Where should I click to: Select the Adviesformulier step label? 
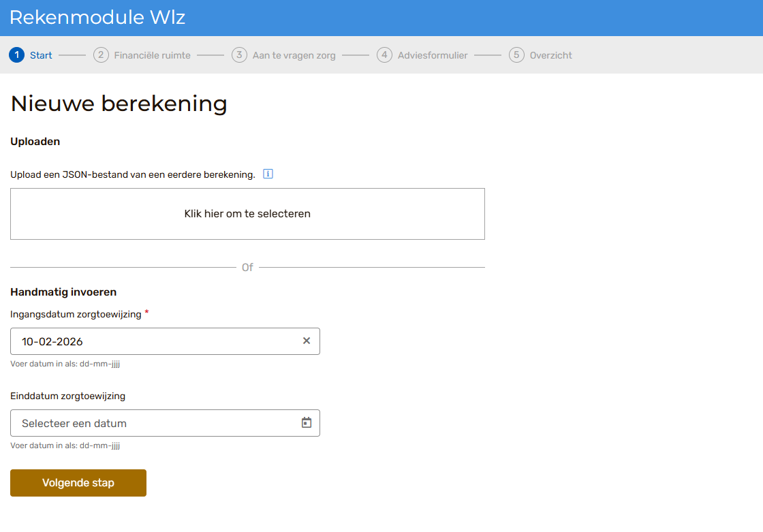click(x=433, y=56)
